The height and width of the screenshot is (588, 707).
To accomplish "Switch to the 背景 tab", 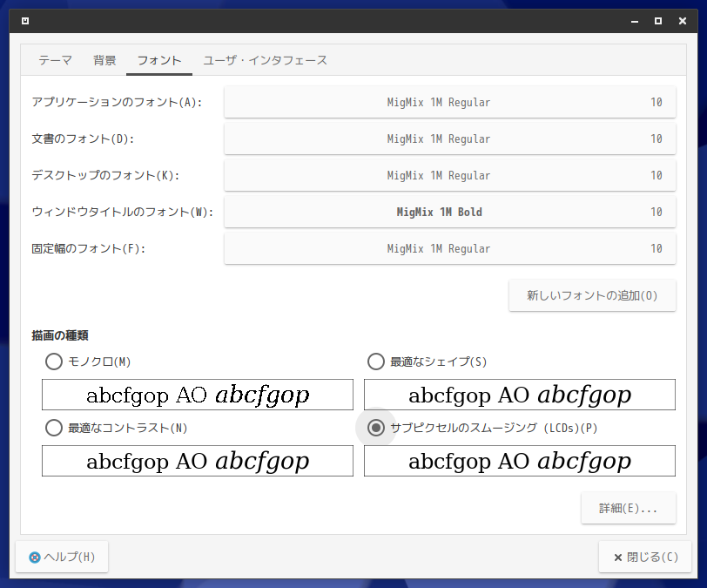I will point(104,60).
